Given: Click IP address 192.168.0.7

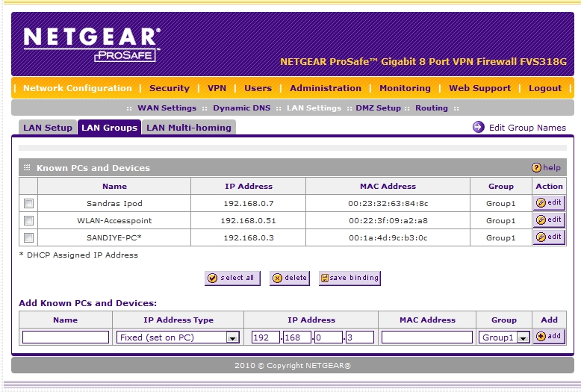Looking at the screenshot, I should 248,203.
